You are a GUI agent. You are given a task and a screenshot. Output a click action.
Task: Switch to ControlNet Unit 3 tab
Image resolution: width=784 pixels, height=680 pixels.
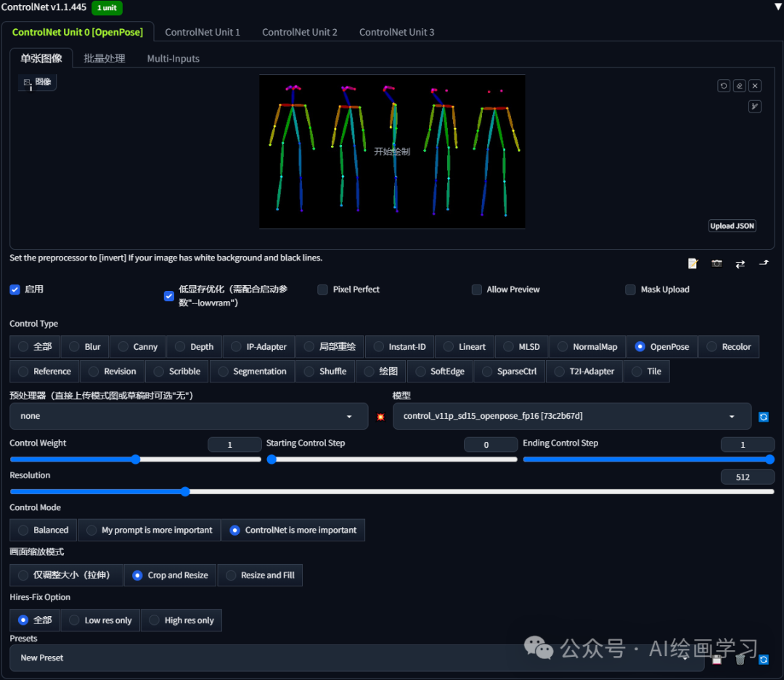coord(396,32)
